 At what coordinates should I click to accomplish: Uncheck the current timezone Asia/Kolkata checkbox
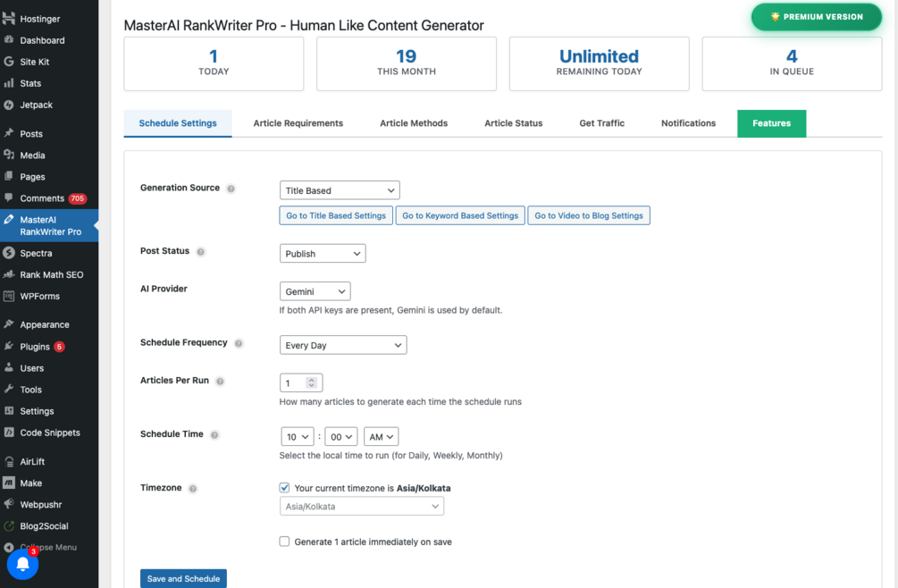284,488
